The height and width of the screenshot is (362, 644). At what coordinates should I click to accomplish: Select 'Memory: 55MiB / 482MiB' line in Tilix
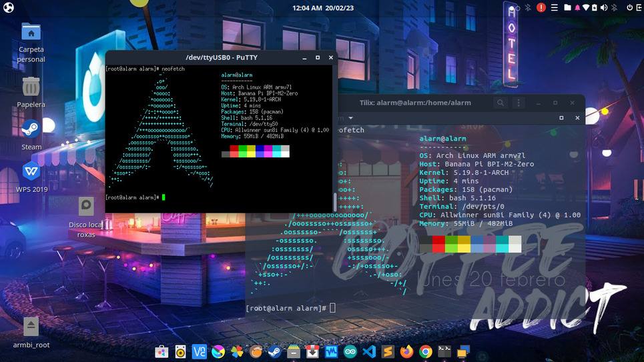[466, 223]
